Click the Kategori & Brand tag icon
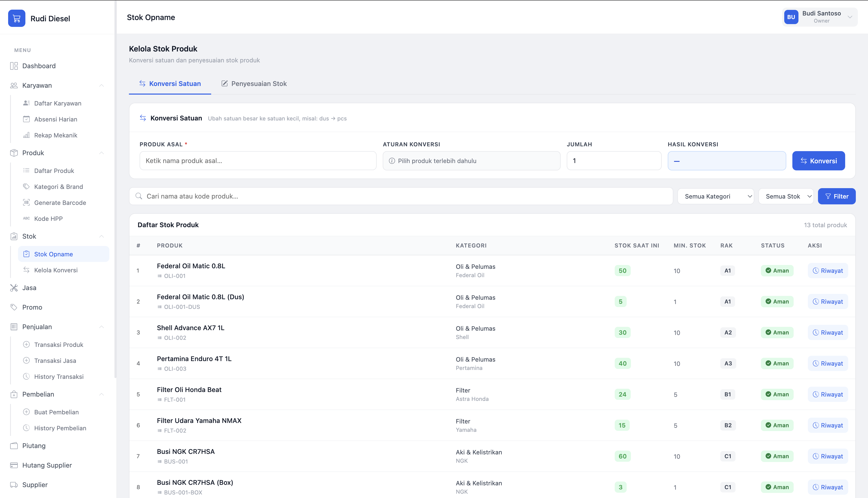Screen dimensions: 868x498 [26, 186]
